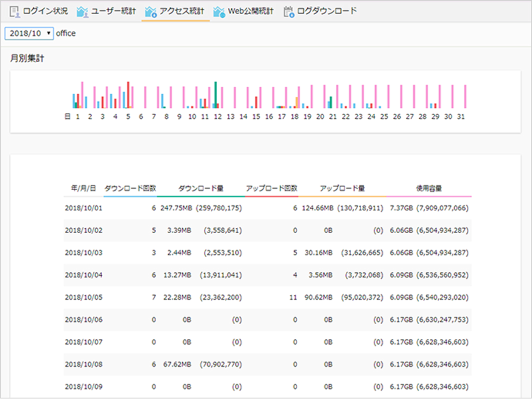Open the ログダウンロード tab label
Viewport: 532px width, 399px height.
(x=327, y=11)
